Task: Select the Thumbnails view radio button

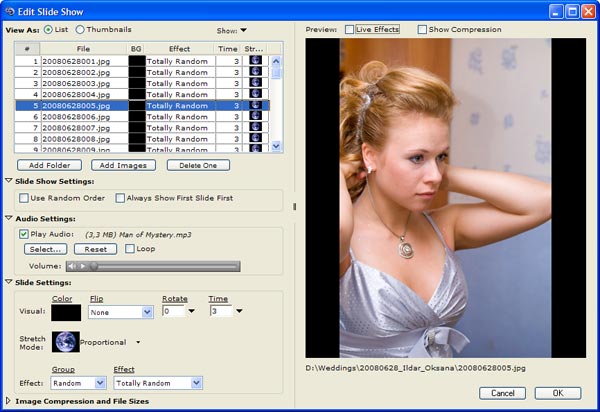Action: [80, 29]
